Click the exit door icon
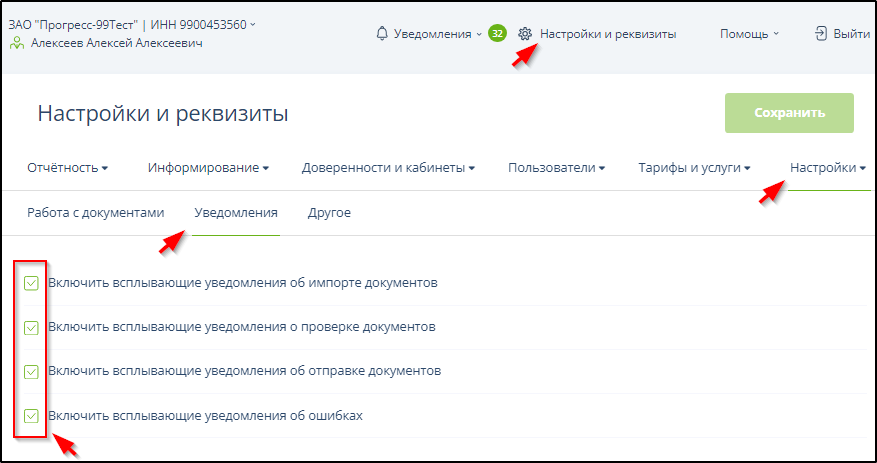 822,34
